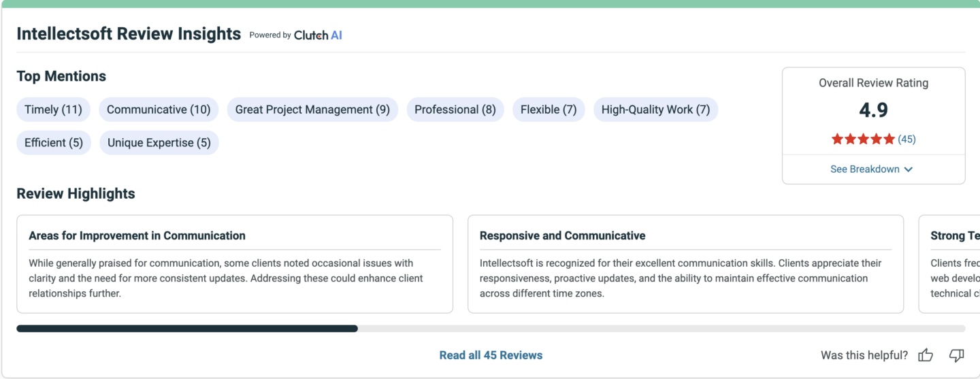
Task: Choose the Professional (8) mention tag
Action: pos(455,110)
